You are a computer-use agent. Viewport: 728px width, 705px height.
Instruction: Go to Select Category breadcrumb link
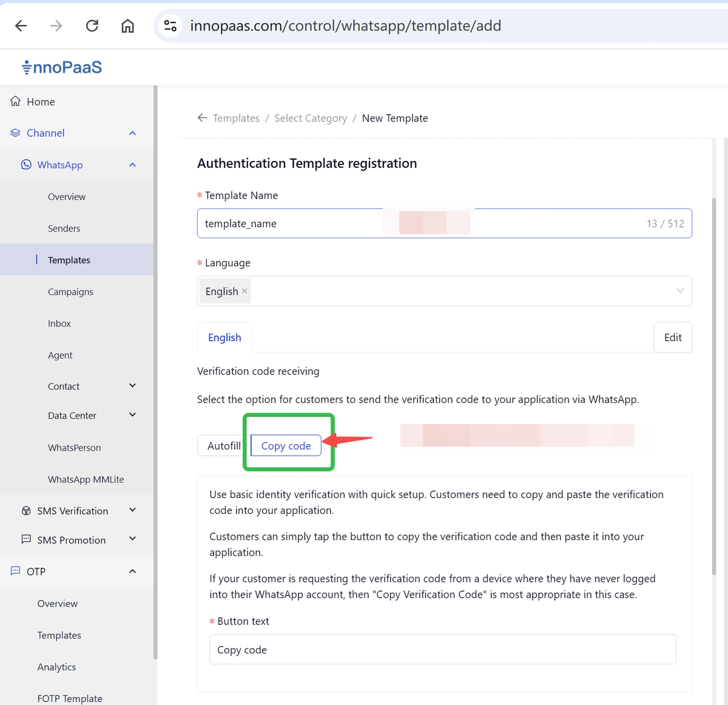[x=311, y=118]
